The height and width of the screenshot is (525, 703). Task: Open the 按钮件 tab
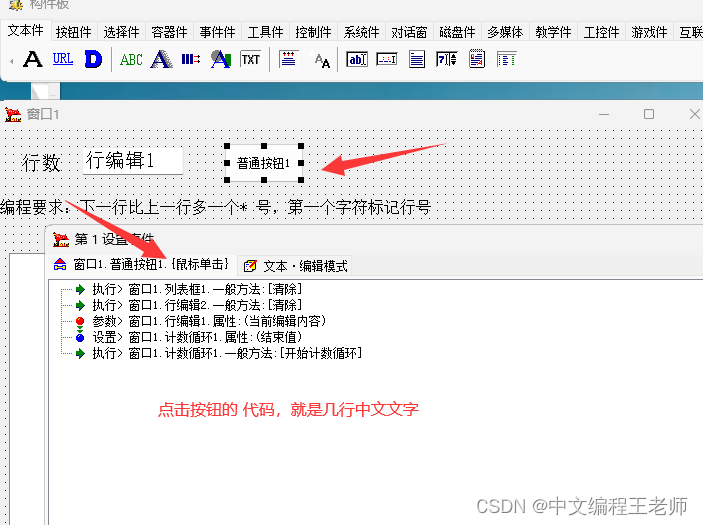(x=74, y=32)
